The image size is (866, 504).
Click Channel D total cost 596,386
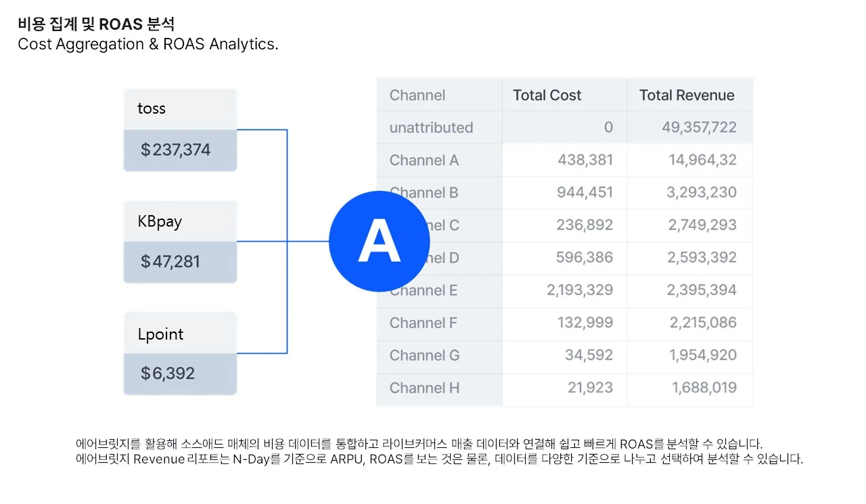585,258
